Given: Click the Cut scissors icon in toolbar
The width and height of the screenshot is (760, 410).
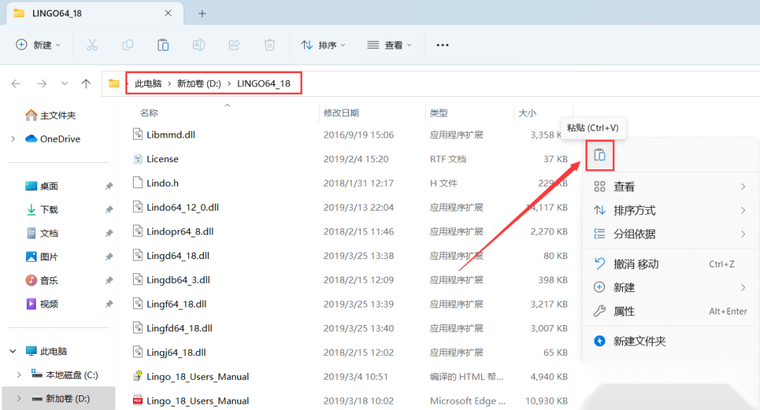Looking at the screenshot, I should click(x=92, y=45).
